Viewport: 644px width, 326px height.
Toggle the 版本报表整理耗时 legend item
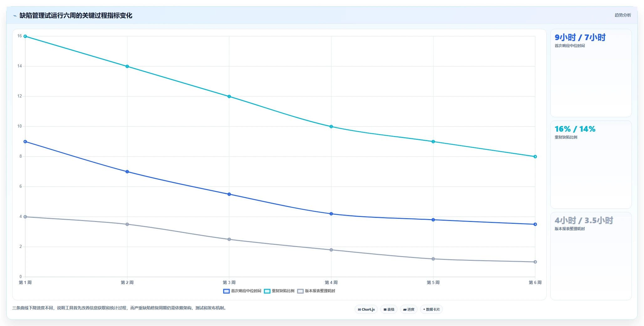[x=316, y=291]
